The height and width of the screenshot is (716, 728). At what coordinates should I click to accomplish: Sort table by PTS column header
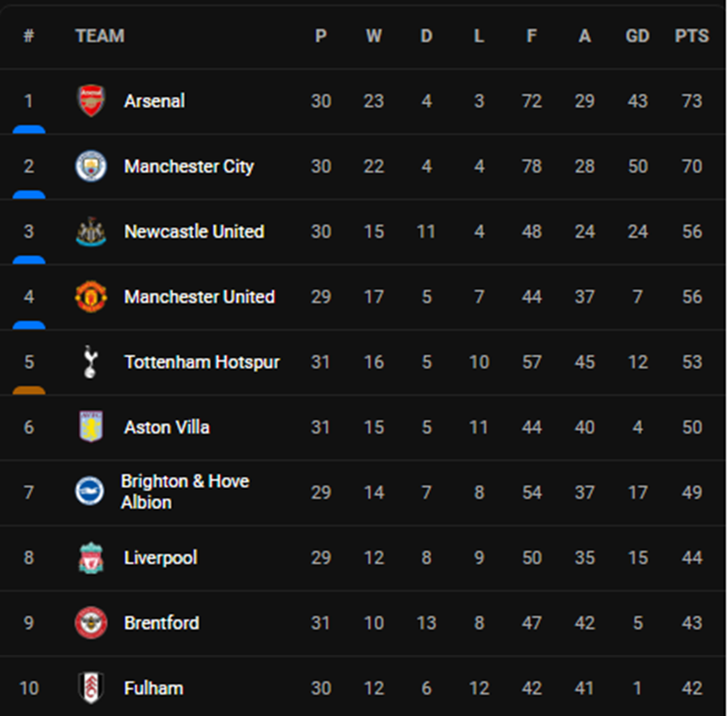pyautogui.click(x=692, y=36)
